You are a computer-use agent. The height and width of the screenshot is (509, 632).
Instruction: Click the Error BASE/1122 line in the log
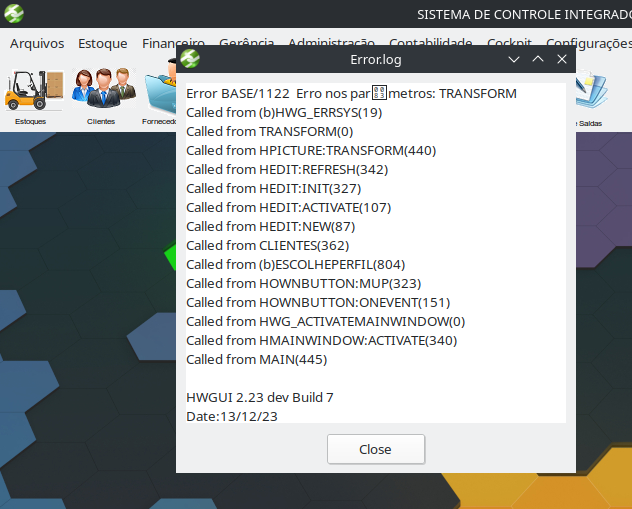click(351, 93)
